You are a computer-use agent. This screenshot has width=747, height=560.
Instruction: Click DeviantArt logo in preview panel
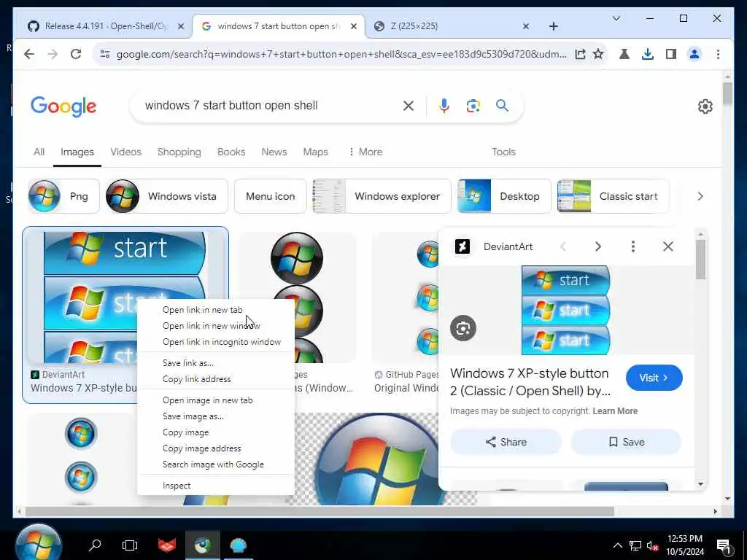tap(462, 246)
